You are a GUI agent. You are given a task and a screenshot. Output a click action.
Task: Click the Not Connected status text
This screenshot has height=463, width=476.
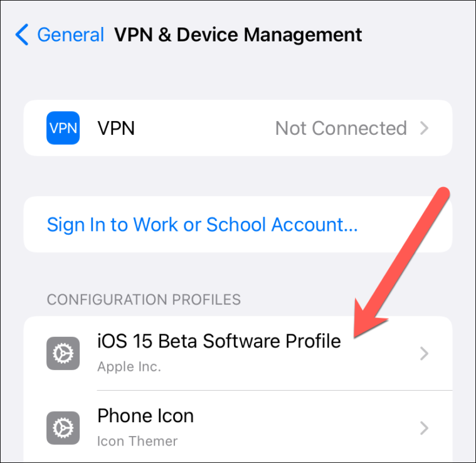tap(341, 128)
